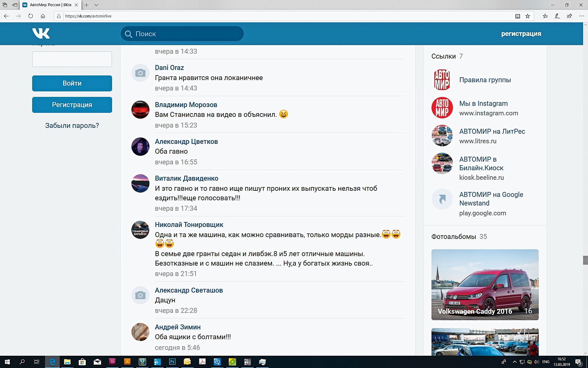Click Google Newstand link arrow icon

[x=442, y=199]
